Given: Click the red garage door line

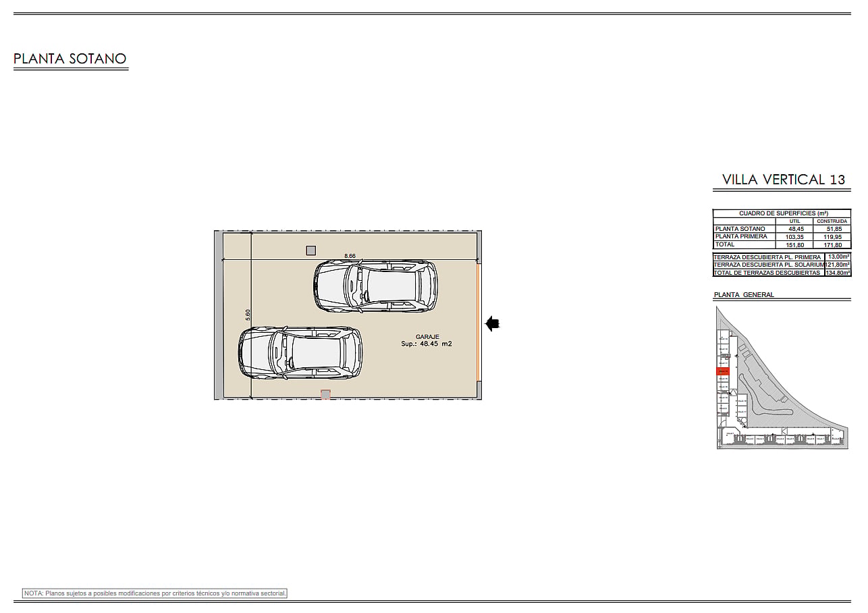Looking at the screenshot, I should coord(478,321).
